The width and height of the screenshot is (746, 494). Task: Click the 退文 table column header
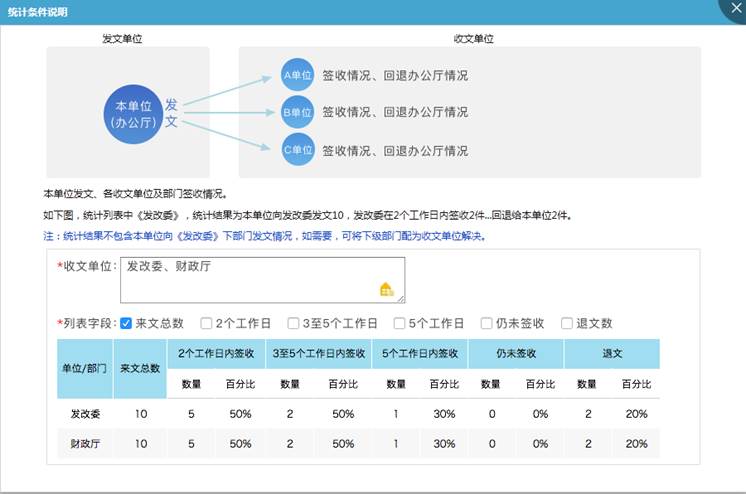(611, 354)
